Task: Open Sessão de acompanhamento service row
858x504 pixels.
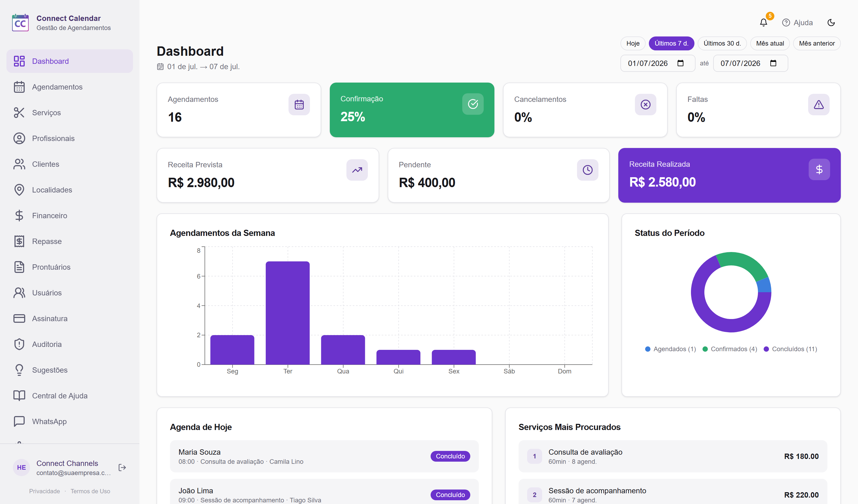Action: click(x=672, y=492)
